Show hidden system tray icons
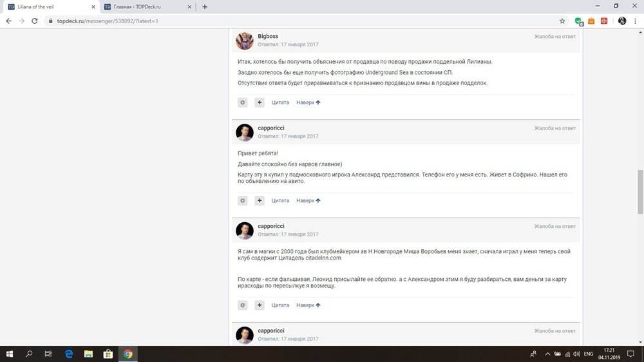This screenshot has width=644, height=362. coord(546,354)
